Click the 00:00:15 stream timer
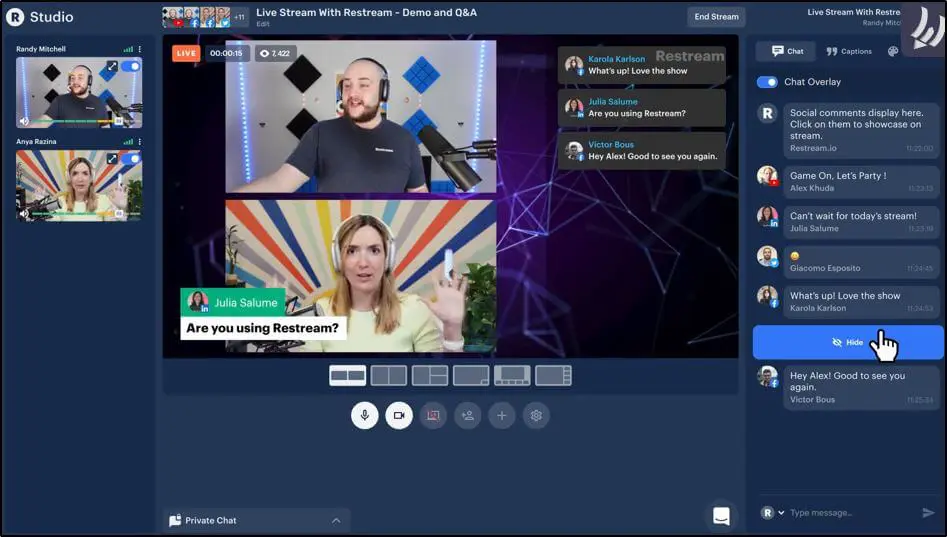The image size is (947, 537). point(226,53)
